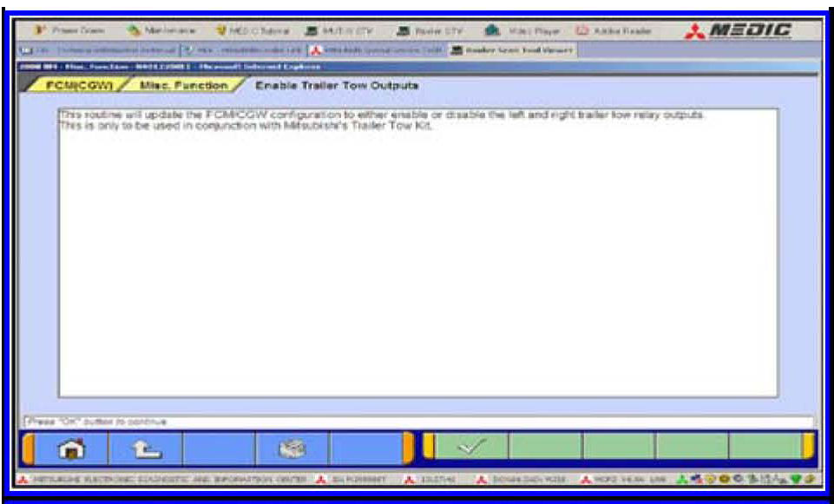Viewport: 834px width, 504px height.
Task: Click the printer icon button
Action: click(292, 448)
